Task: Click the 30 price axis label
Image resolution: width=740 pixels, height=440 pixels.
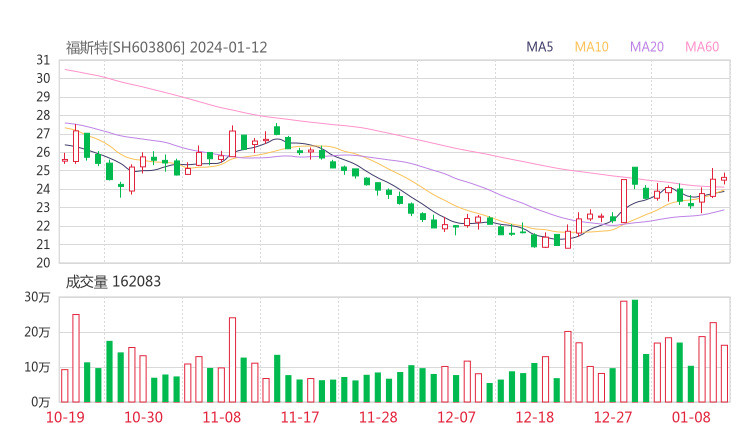Action: pyautogui.click(x=43, y=78)
